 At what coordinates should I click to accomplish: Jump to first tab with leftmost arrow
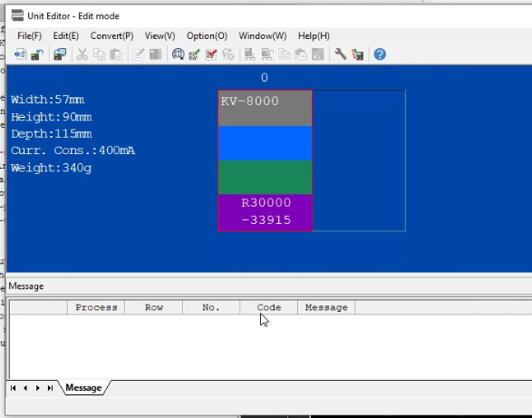click(x=14, y=388)
